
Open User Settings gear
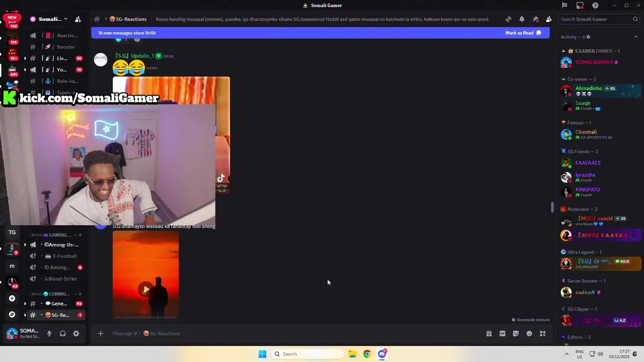[76, 333]
